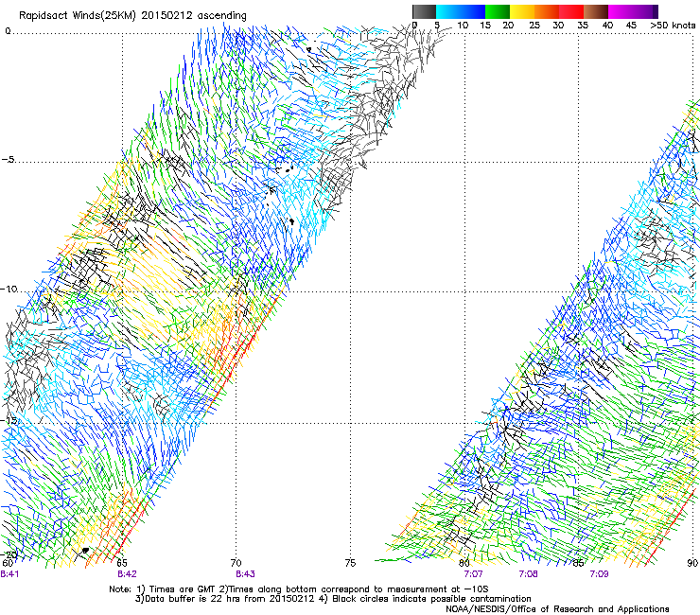Viewport: 700px width, 615px height.
Task: Click the purple '7:07' time label
Action: [473, 574]
